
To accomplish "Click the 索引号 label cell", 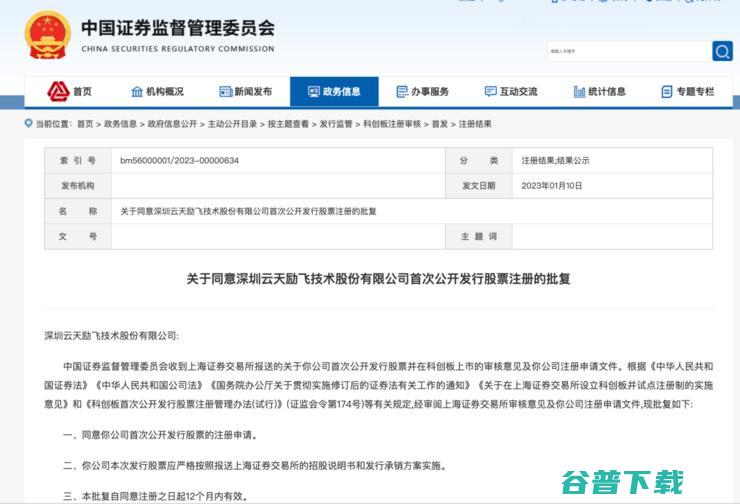I will tap(78, 160).
